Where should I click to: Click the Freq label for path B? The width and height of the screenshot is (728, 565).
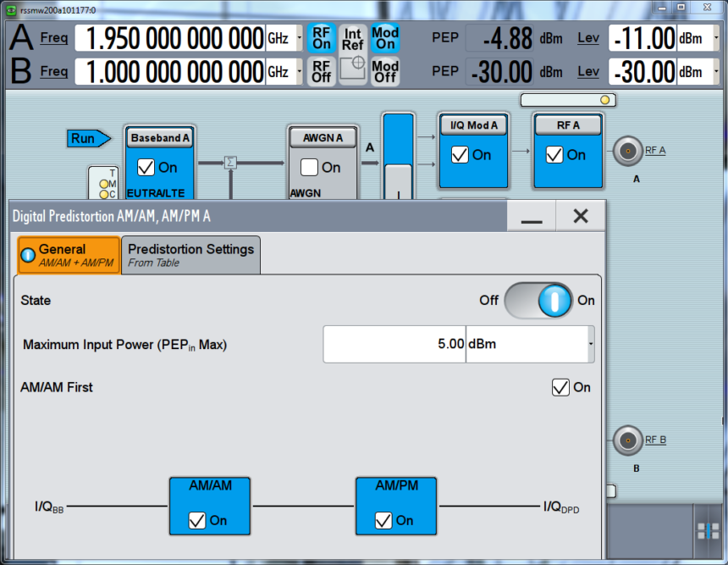click(x=54, y=71)
